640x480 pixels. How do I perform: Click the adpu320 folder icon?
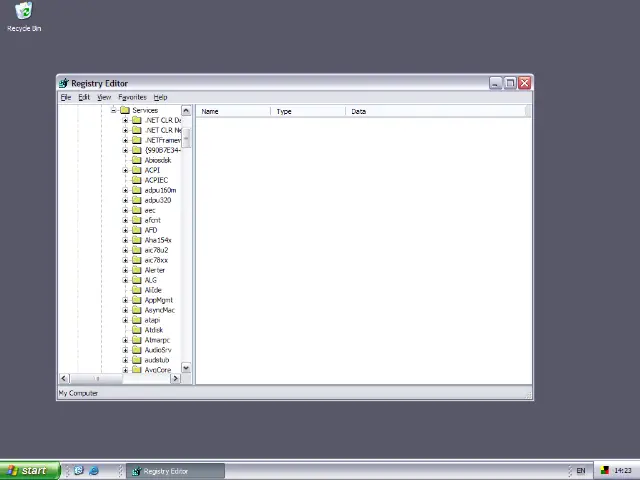coord(137,200)
